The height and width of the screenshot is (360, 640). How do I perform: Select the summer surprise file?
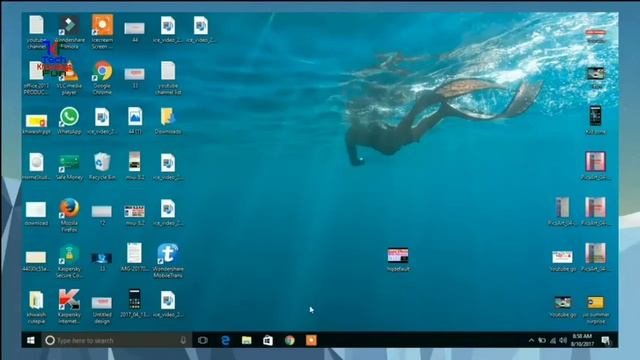click(596, 310)
